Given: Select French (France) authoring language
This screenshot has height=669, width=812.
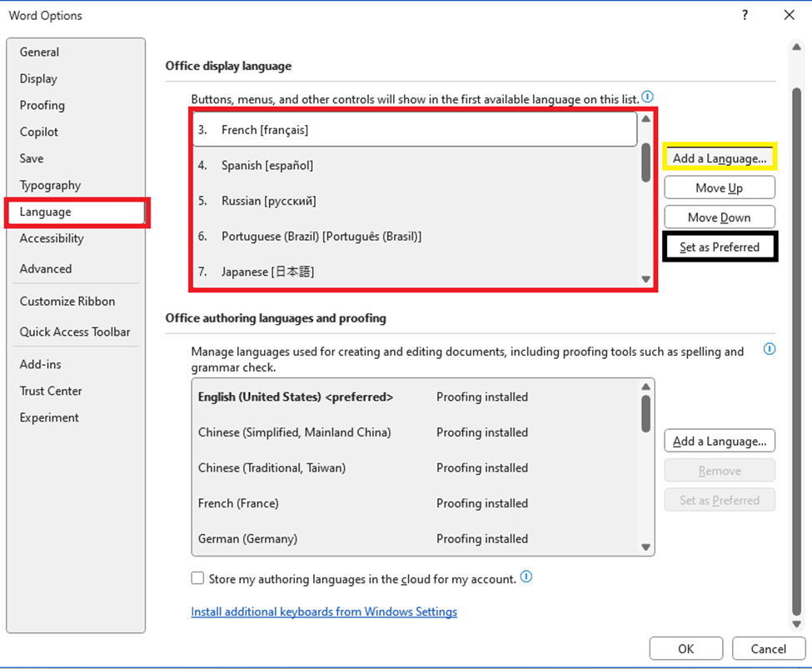Looking at the screenshot, I should click(x=416, y=503).
